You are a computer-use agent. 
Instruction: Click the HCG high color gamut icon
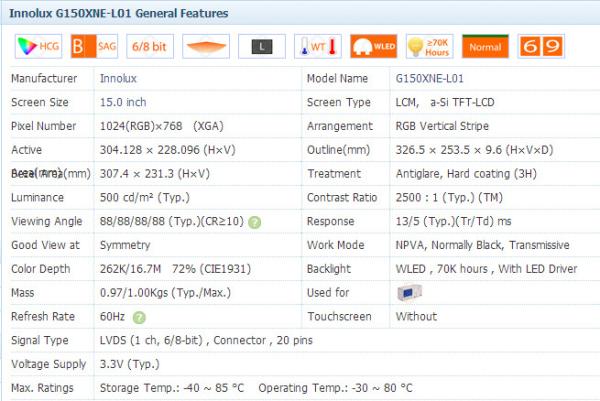pyautogui.click(x=38, y=46)
